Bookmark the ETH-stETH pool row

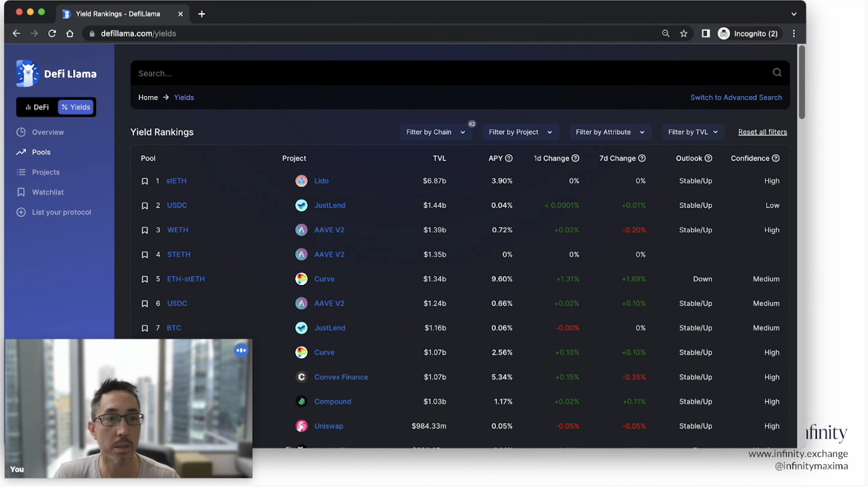click(x=144, y=279)
